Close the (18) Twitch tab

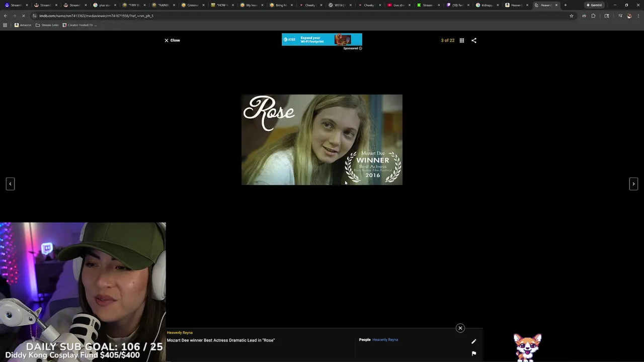468,5
